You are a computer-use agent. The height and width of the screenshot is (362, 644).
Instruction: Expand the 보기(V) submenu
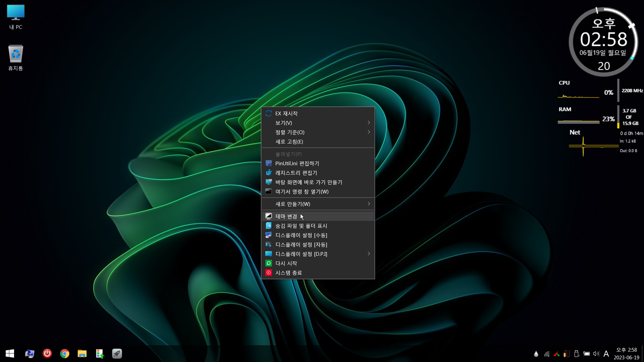318,123
